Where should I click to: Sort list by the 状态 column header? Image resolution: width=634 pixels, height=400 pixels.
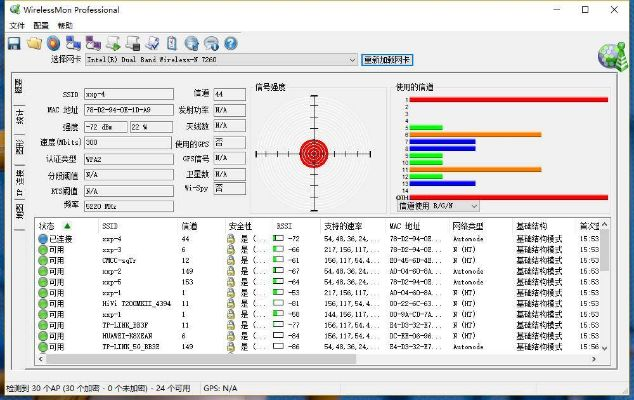[x=55, y=227]
